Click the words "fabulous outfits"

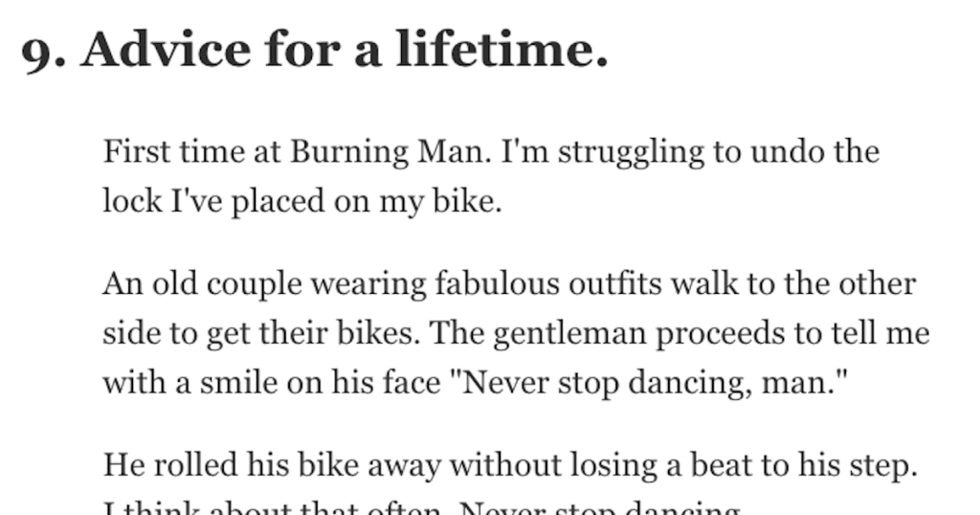[548, 284]
